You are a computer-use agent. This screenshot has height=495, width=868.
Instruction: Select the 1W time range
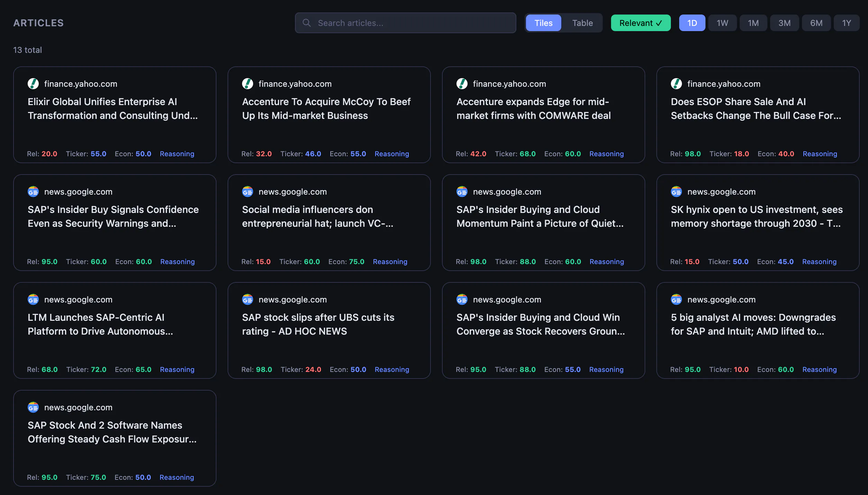pos(722,23)
